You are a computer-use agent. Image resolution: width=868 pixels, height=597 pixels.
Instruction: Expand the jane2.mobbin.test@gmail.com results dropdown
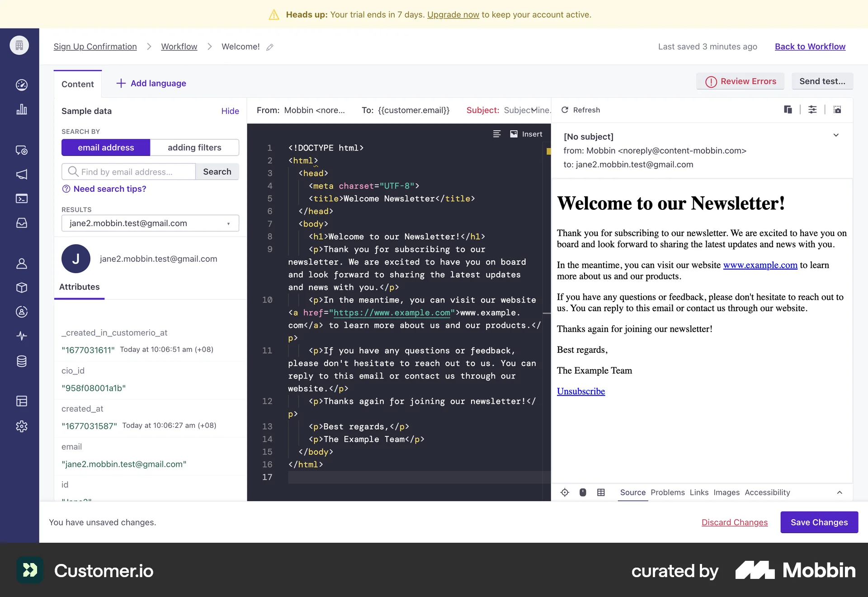click(x=228, y=223)
